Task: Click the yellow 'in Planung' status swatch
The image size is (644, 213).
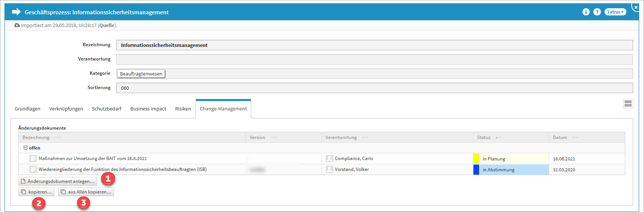Action: point(476,159)
